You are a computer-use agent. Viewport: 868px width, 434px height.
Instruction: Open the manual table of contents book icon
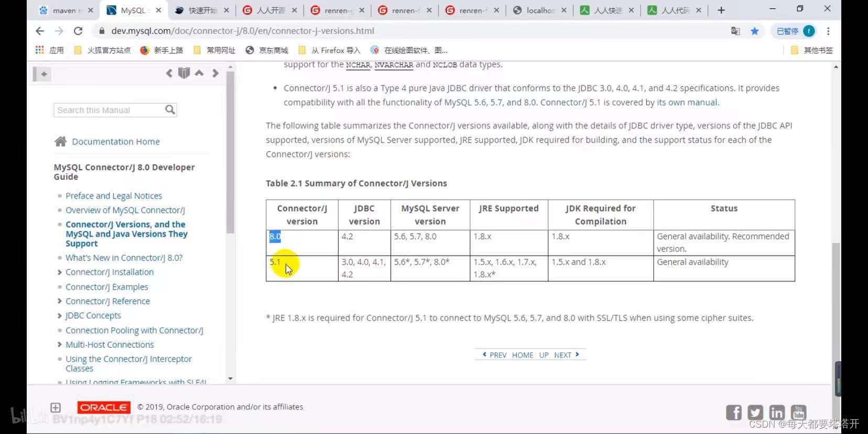(x=184, y=73)
